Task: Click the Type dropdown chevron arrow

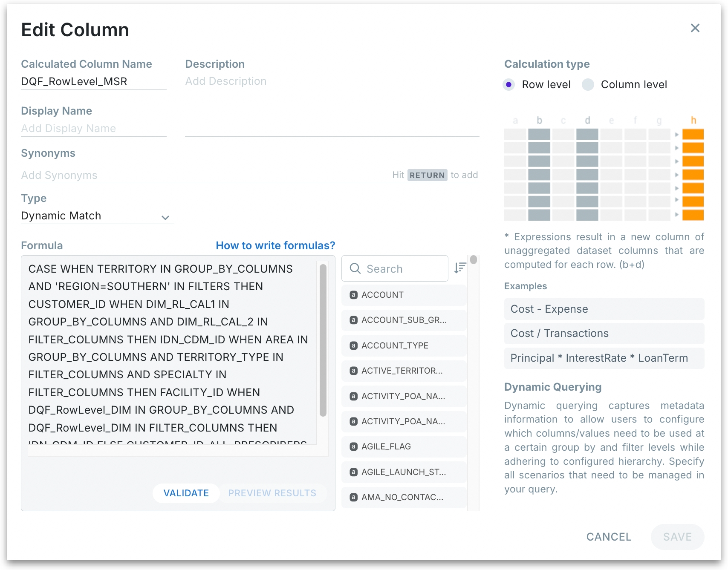Action: coord(165,218)
